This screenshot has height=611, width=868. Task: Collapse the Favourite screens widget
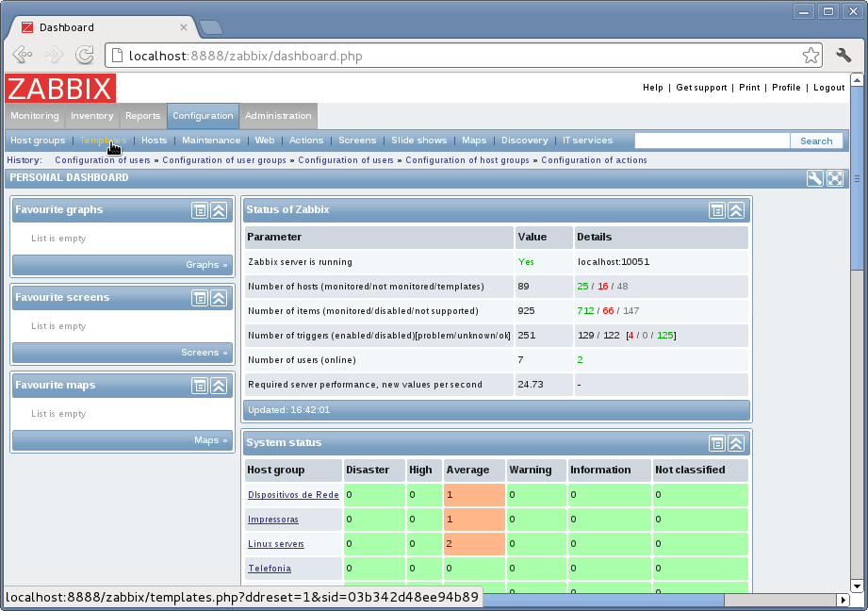point(219,298)
